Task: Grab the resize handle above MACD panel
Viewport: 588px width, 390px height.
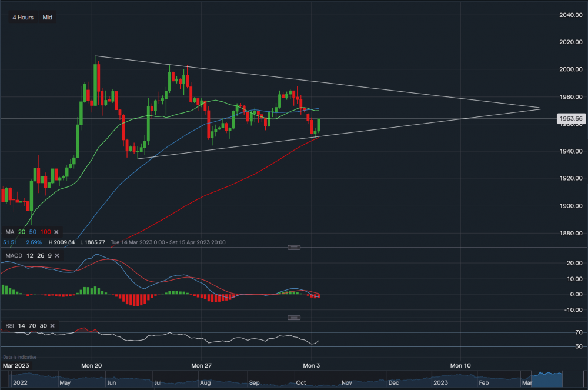Action: 294,248
